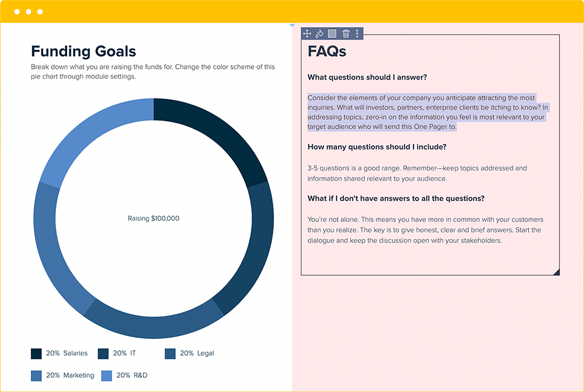Click the 'Funding Goals' heading to edit it
This screenshot has width=584, height=392.
point(83,51)
